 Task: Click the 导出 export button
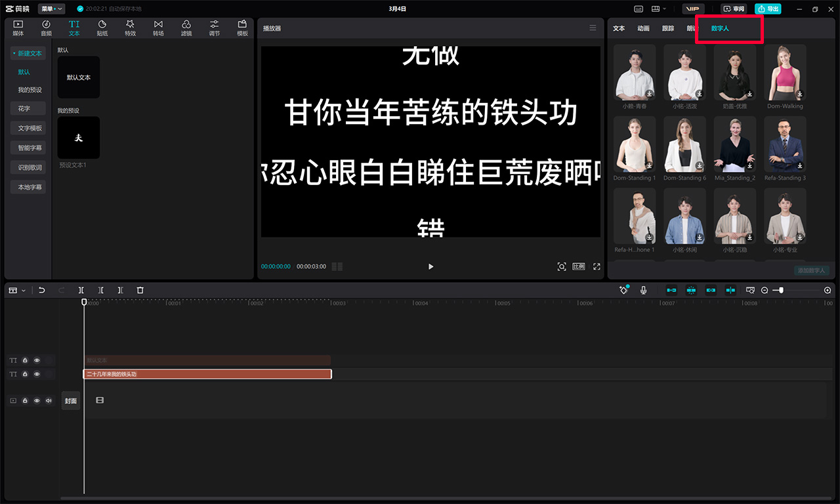[x=768, y=9]
